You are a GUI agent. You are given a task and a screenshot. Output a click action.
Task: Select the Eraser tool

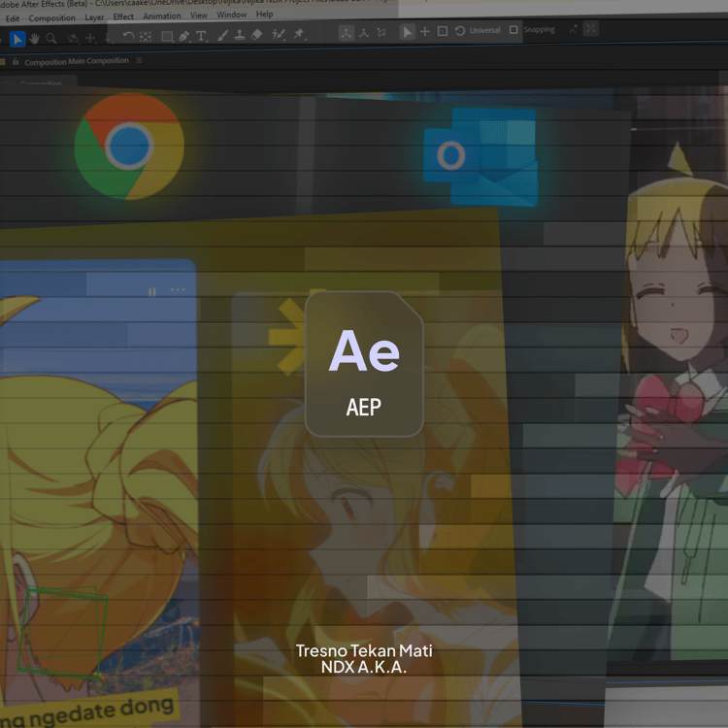tap(257, 34)
